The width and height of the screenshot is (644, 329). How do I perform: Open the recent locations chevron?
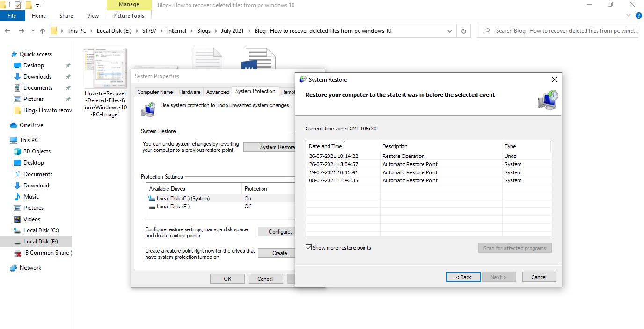33,30
